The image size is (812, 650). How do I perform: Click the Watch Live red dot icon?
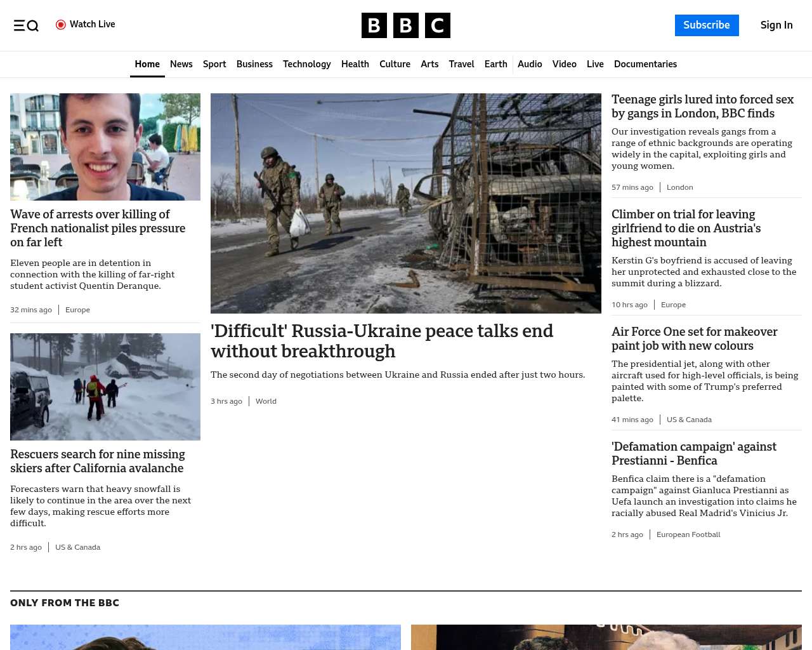(x=61, y=25)
